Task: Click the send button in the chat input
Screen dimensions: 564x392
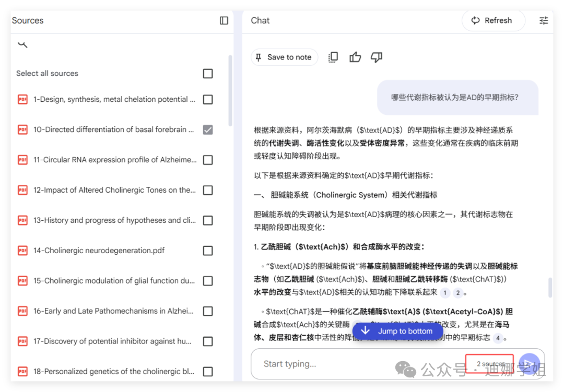Action: [530, 364]
